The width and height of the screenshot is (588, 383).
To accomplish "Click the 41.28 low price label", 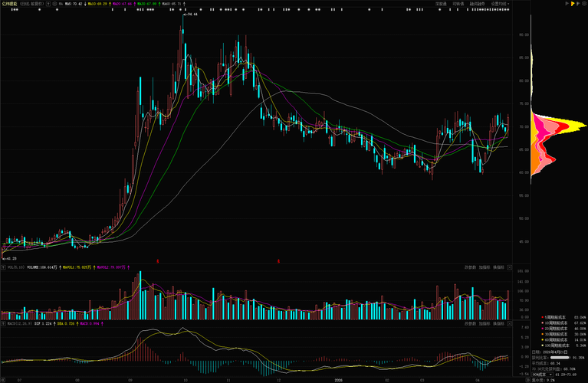I will coord(10,258).
